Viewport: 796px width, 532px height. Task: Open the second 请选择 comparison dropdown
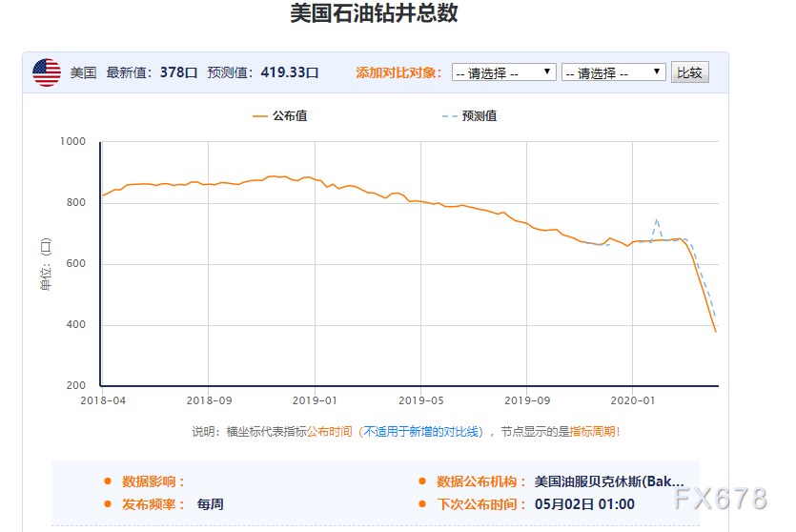614,72
